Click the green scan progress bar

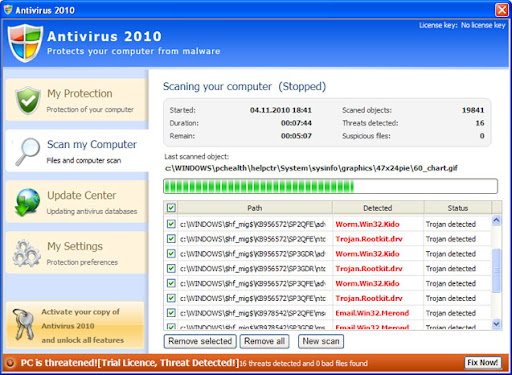(330, 186)
